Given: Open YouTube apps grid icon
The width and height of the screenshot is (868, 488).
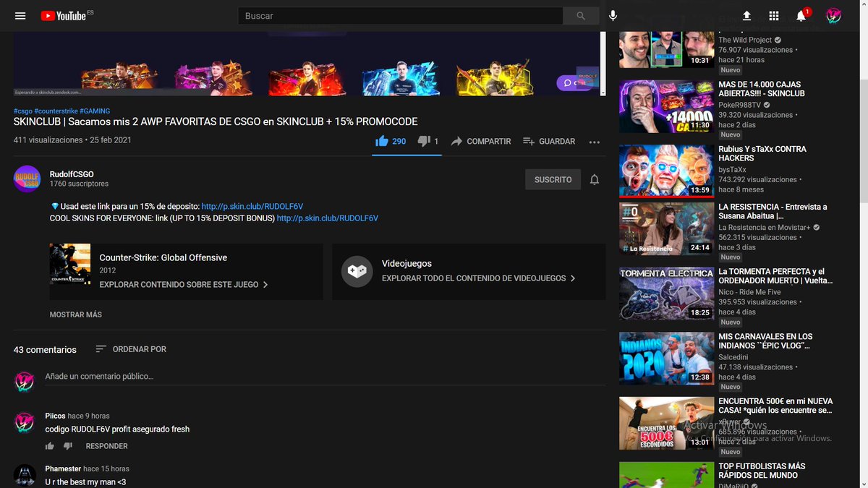Looking at the screenshot, I should point(774,16).
